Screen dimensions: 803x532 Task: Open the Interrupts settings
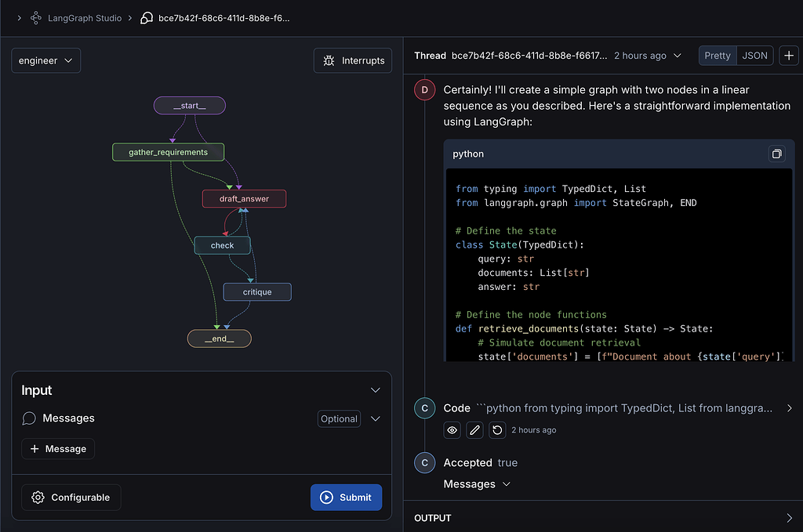354,60
